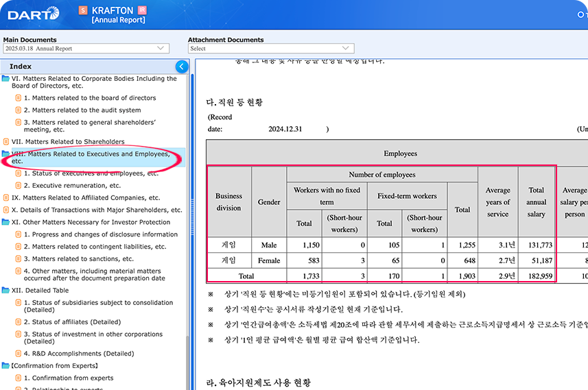The width and height of the screenshot is (588, 390).
Task: Open X. Details of Transactions with Major Shareholders
Action: 97,210
